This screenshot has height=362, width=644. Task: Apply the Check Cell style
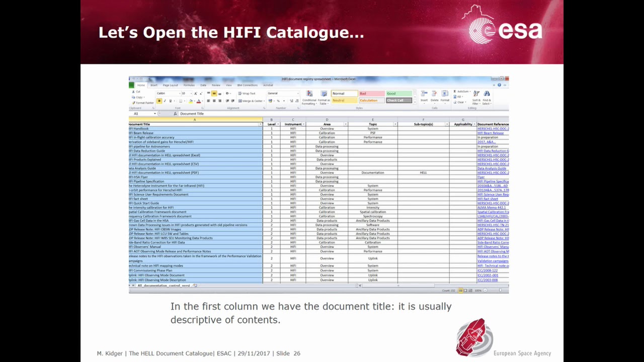(399, 101)
